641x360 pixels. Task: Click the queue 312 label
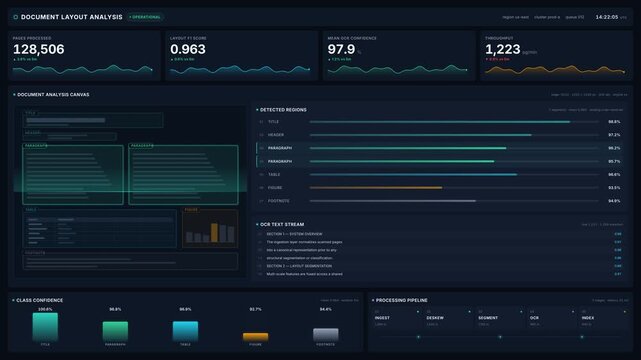pos(575,17)
